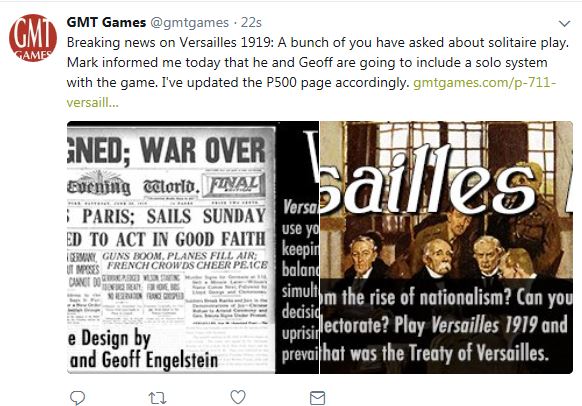Screen dimensions: 582x406
Task: Click the reply speech bubble icon
Action: (78, 398)
